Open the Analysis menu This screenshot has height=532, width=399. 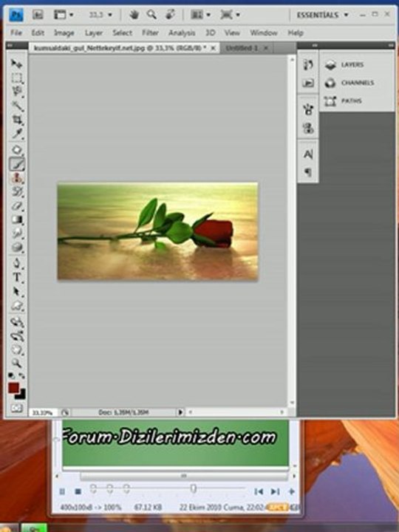[182, 33]
